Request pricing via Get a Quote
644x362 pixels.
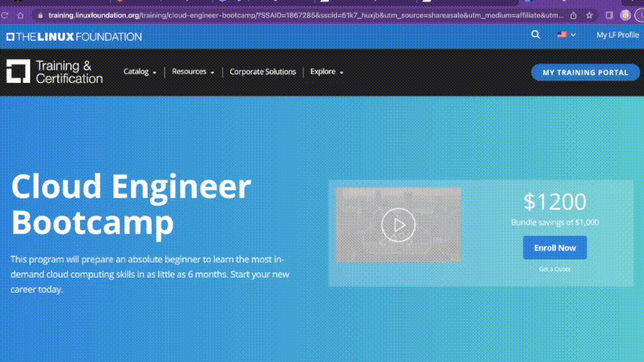tap(554, 269)
